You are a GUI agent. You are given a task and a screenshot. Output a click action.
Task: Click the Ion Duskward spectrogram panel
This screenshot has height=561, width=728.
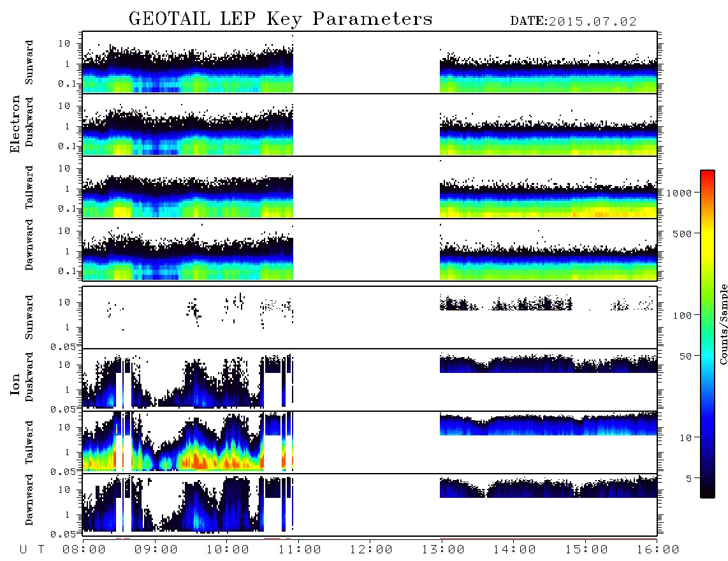click(x=370, y=380)
